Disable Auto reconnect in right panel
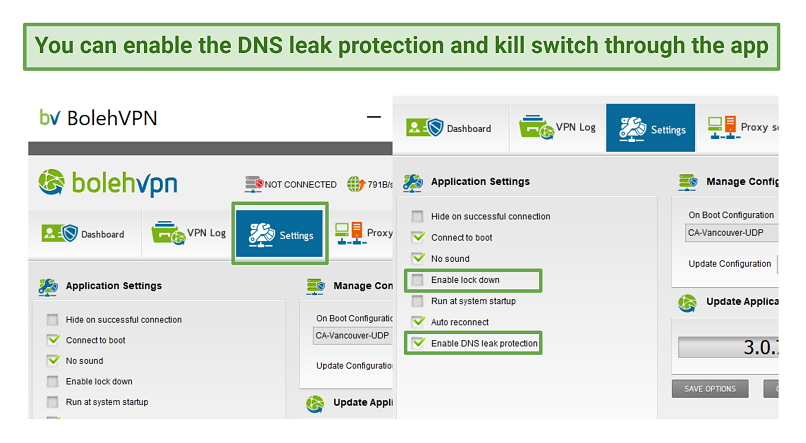 coord(417,322)
